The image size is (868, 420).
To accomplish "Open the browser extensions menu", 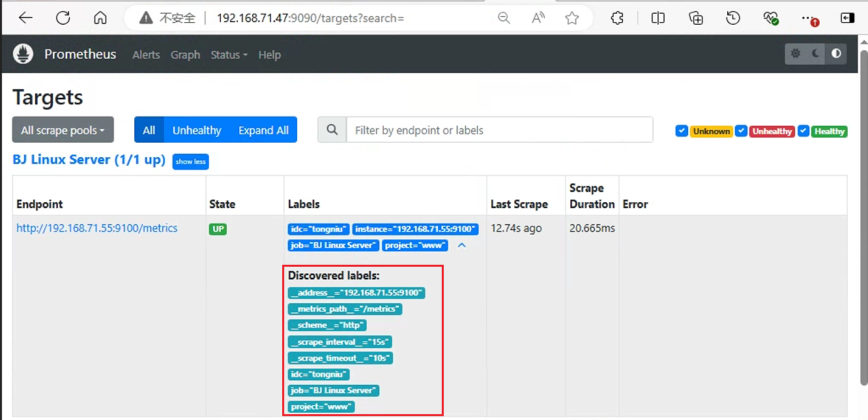I will (617, 18).
